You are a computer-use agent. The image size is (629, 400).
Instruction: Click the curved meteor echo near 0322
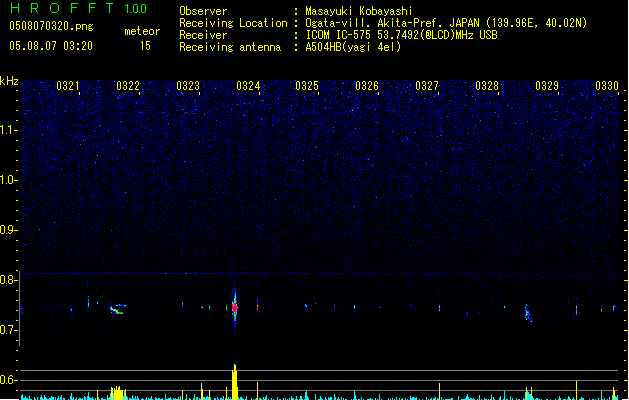tap(118, 309)
